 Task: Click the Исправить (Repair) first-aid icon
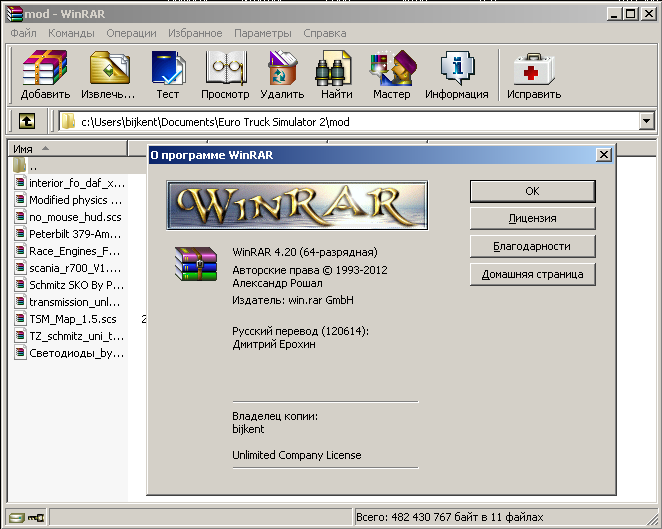coord(534,74)
